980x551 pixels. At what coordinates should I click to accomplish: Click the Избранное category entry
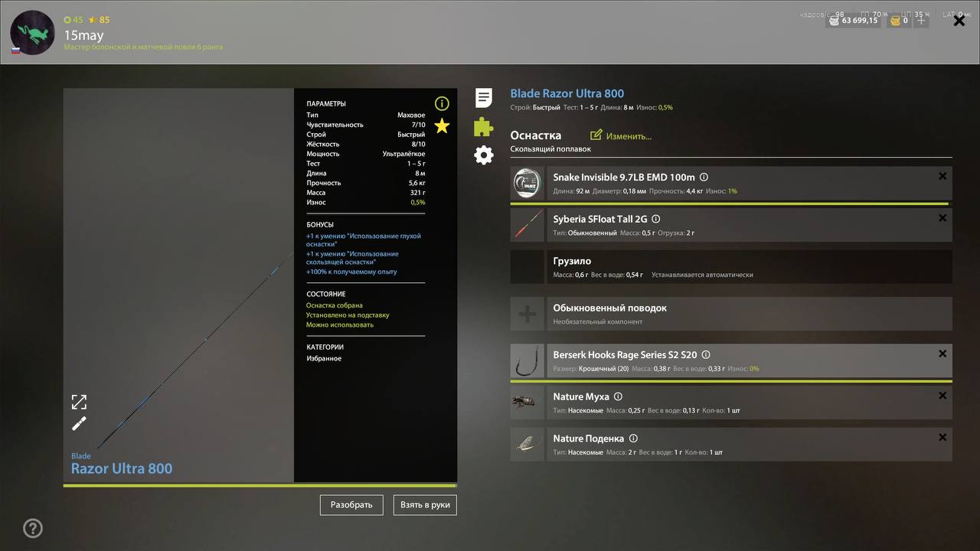pyautogui.click(x=324, y=358)
